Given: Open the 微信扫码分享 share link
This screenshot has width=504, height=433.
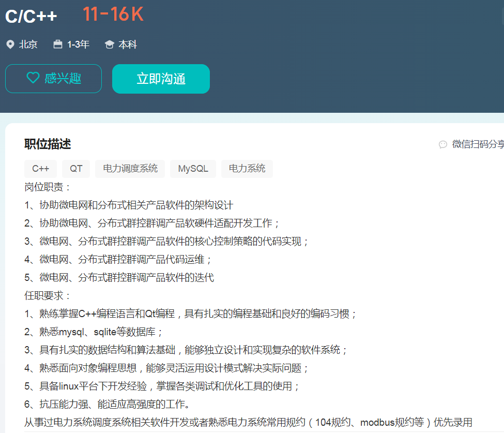Looking at the screenshot, I should tap(477, 144).
